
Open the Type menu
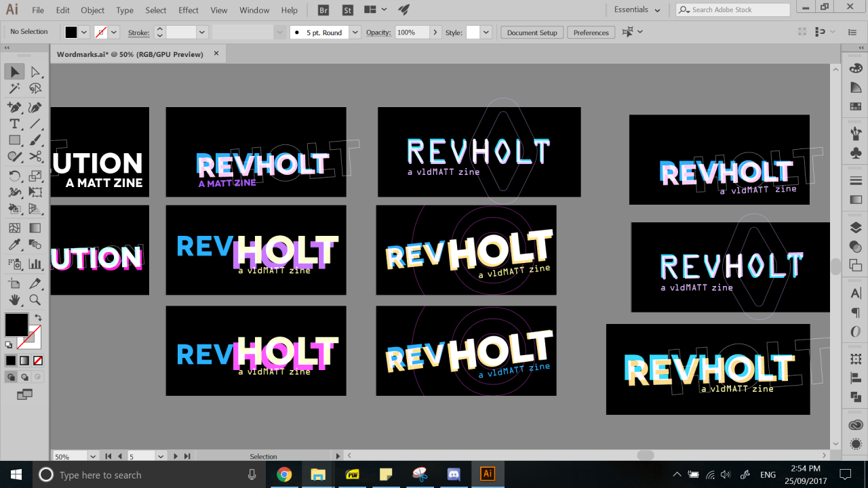pyautogui.click(x=125, y=10)
